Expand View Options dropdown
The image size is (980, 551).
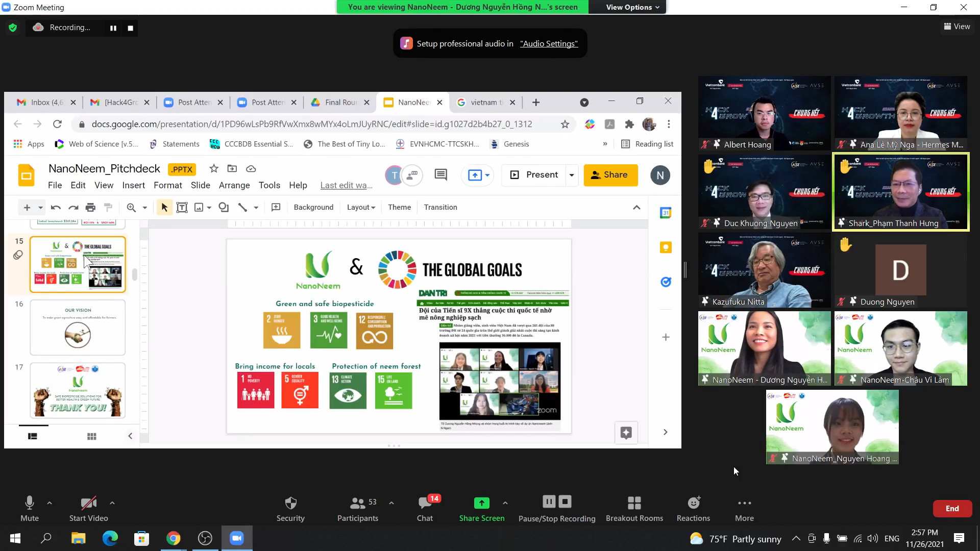click(x=632, y=7)
